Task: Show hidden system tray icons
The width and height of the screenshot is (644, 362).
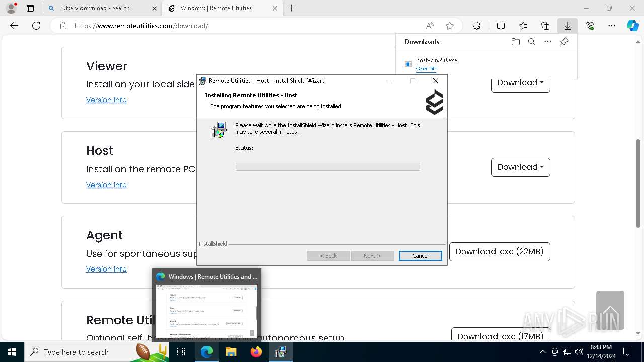Action: (542, 352)
